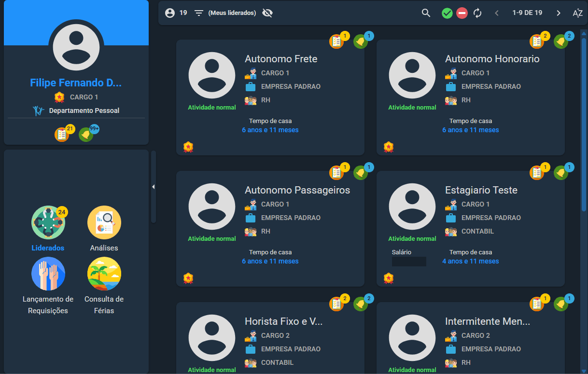
Task: Open requests icon on Estagiario Teste card
Action: pyautogui.click(x=537, y=173)
